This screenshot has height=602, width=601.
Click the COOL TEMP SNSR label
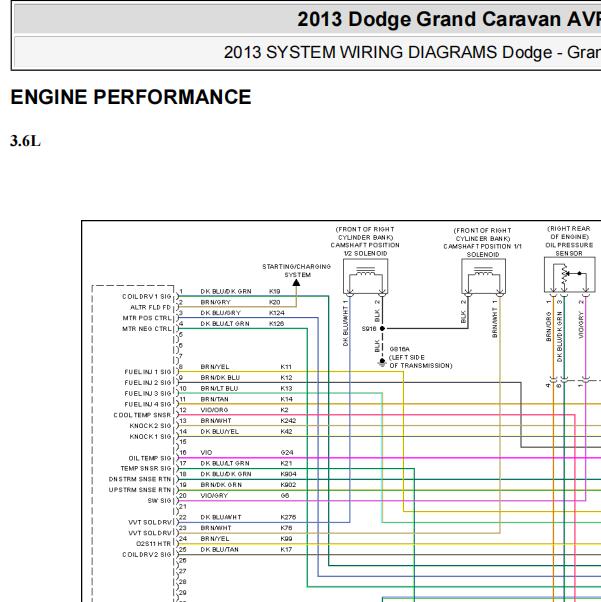[x=142, y=415]
